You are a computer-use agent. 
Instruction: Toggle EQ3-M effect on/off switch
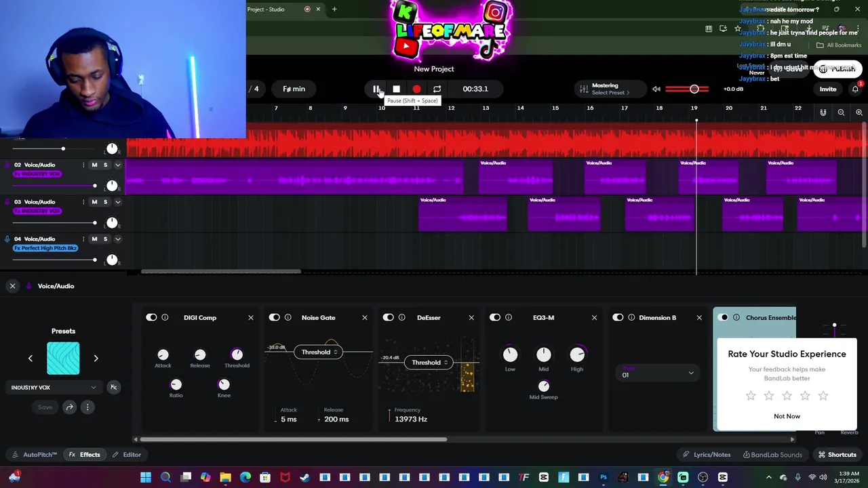click(495, 317)
